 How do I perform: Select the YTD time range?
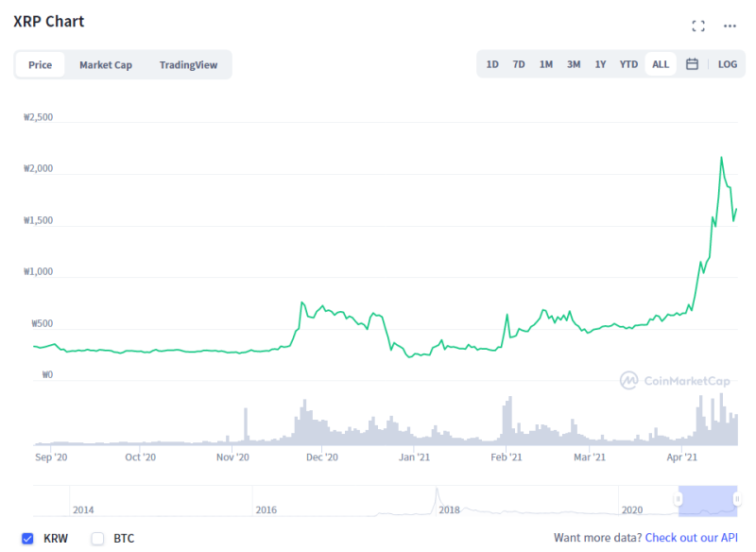[x=628, y=64]
